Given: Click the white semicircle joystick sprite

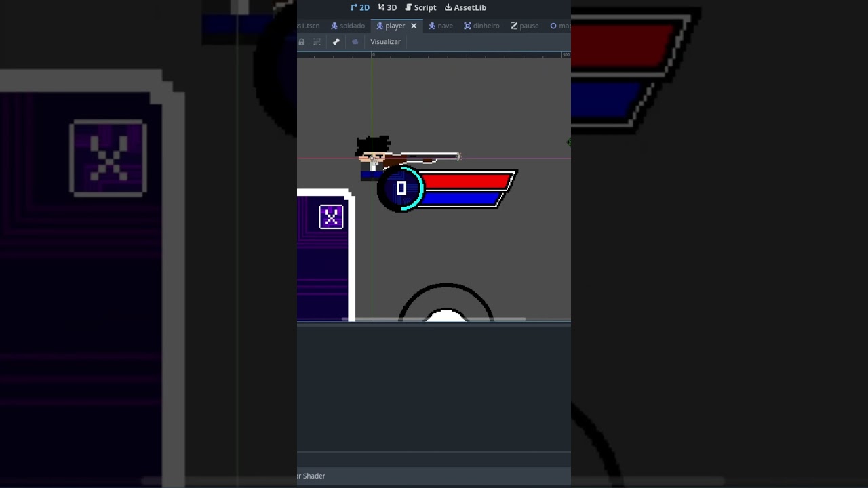Looking at the screenshot, I should click(446, 316).
